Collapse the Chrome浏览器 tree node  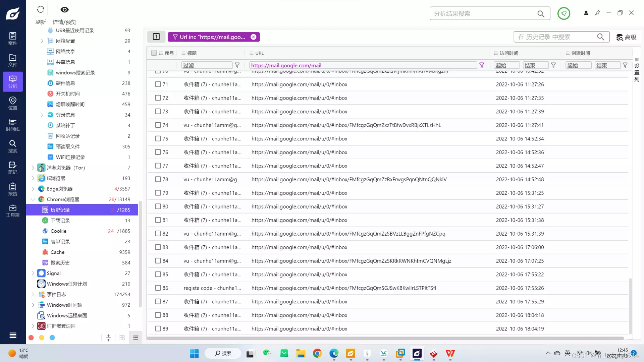[x=33, y=199]
